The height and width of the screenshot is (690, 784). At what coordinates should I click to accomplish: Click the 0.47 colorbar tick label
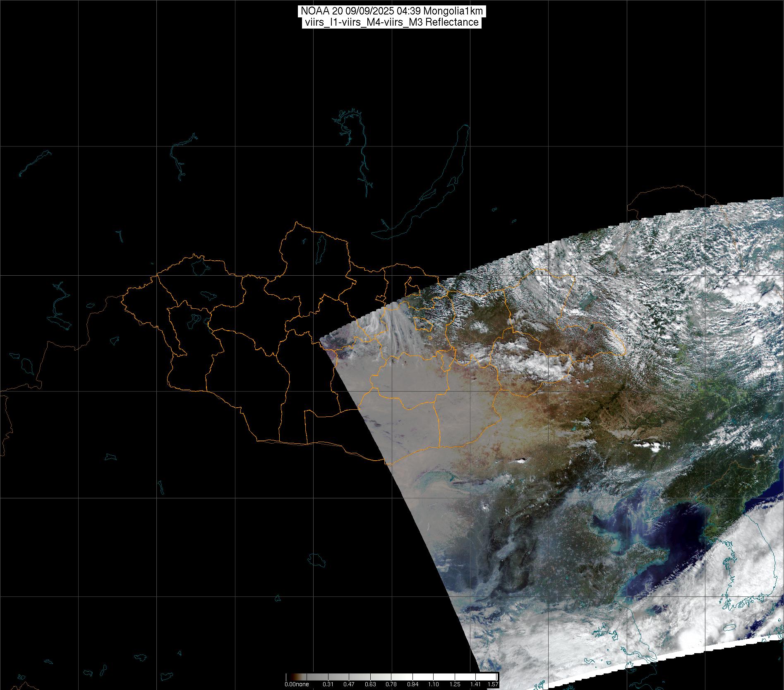(x=349, y=684)
